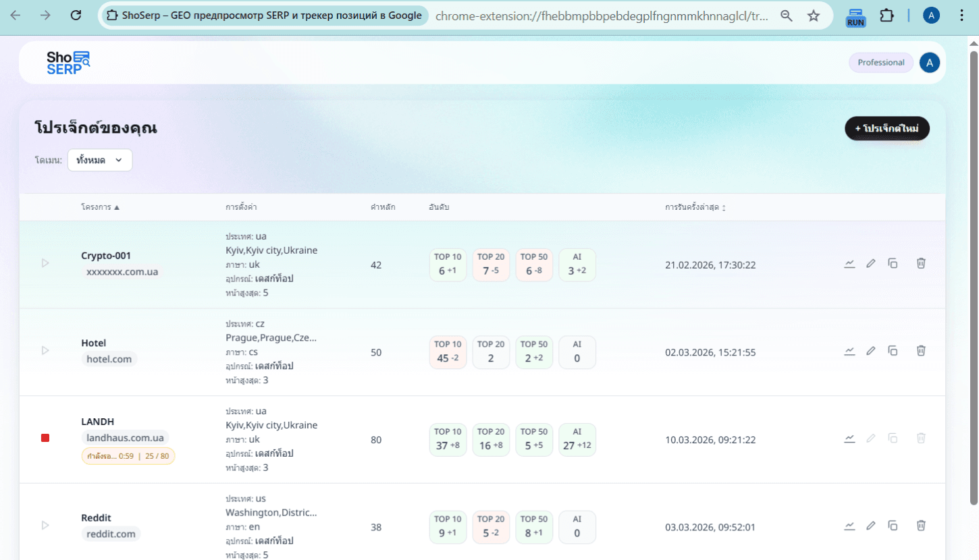The height and width of the screenshot is (560, 979).
Task: Click the xxxxxxx.com.ua domain tag
Action: [x=122, y=272]
